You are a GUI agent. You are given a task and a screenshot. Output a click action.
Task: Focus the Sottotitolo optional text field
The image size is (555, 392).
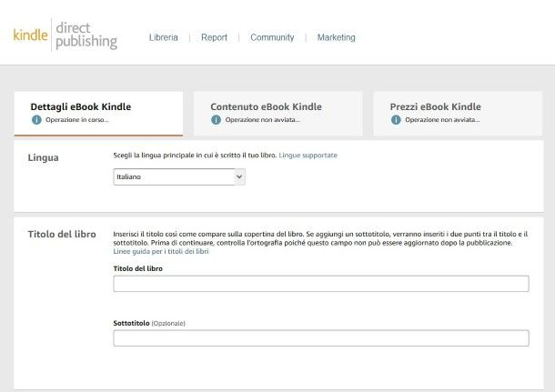point(320,338)
